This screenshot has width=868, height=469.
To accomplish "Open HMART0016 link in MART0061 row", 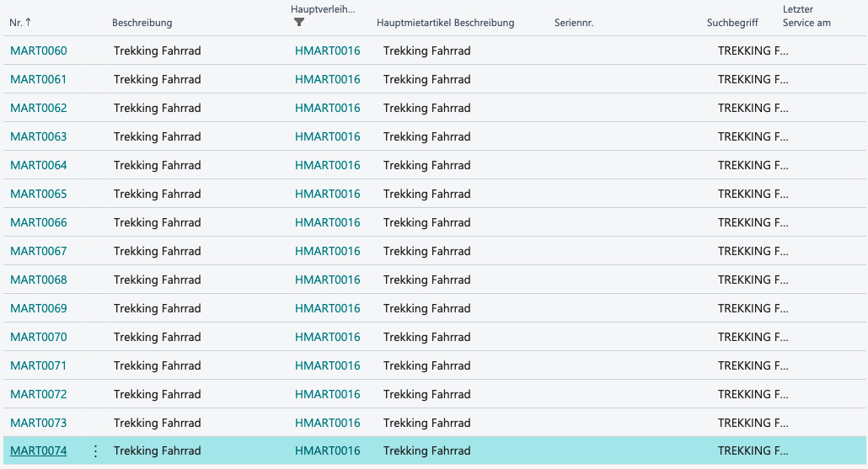I will pyautogui.click(x=327, y=80).
